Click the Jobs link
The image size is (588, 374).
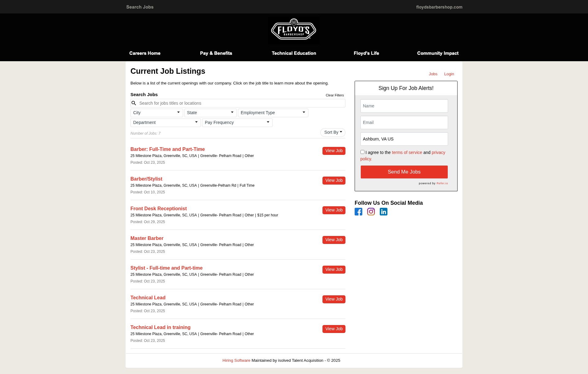(433, 74)
